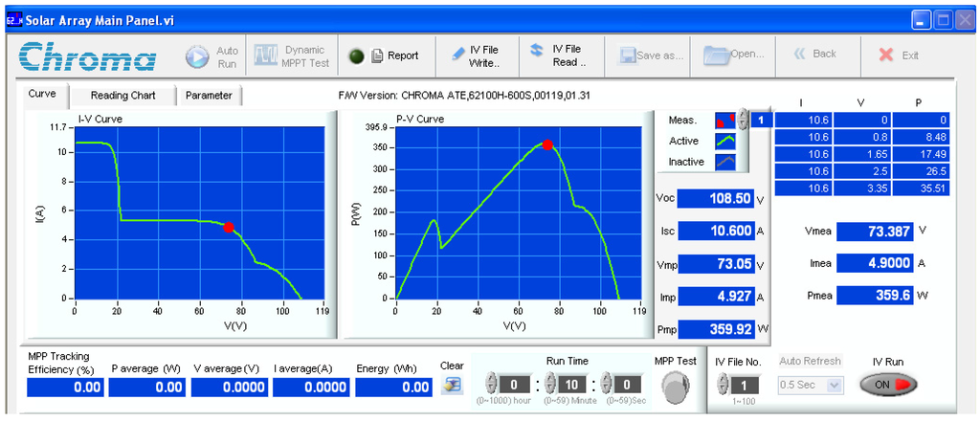The image size is (980, 421).
Task: Click the Save as button
Action: tap(651, 55)
